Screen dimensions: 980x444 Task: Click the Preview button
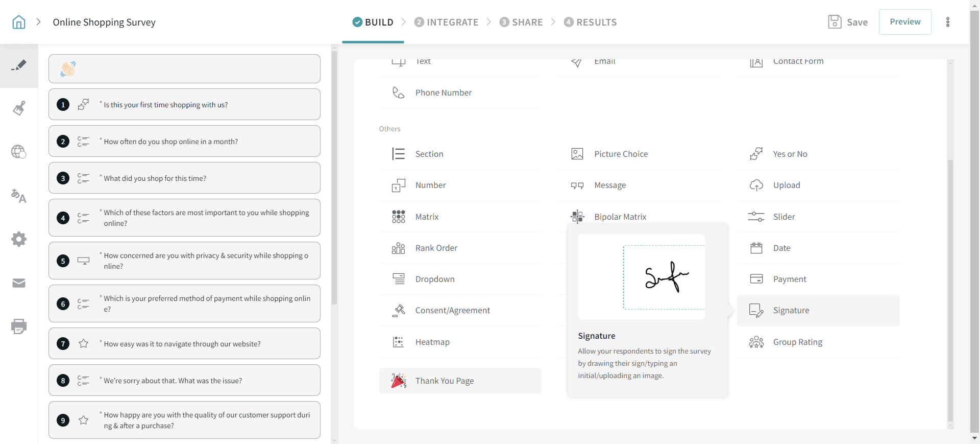click(904, 22)
